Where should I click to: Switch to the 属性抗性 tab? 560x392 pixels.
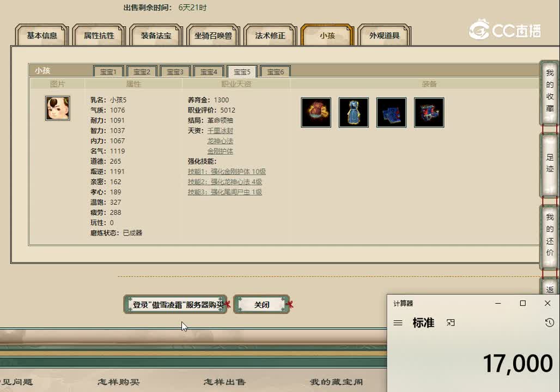pos(99,35)
